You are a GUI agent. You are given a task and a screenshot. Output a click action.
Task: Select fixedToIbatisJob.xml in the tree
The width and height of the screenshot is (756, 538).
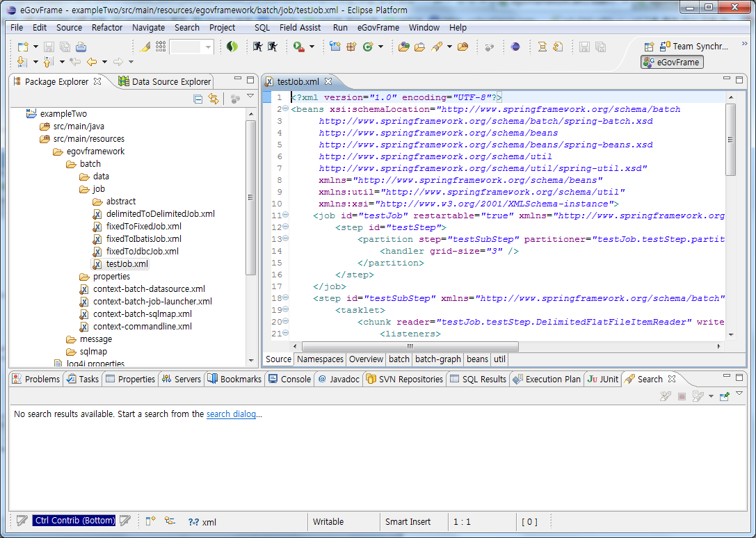tap(138, 238)
